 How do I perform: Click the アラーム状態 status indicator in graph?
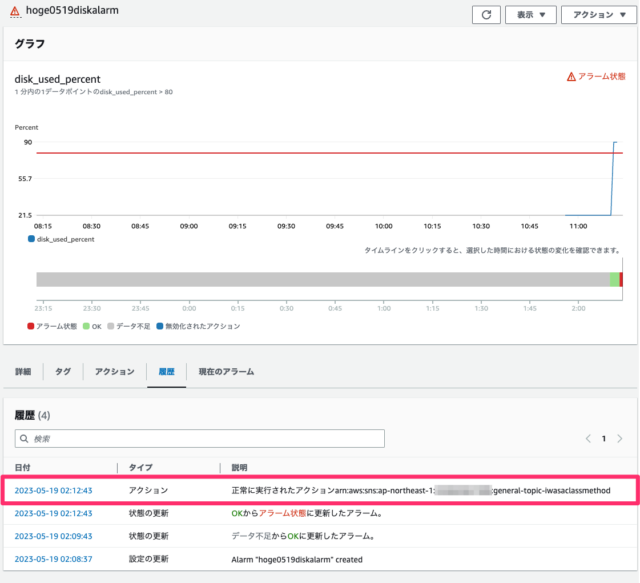coord(595,76)
